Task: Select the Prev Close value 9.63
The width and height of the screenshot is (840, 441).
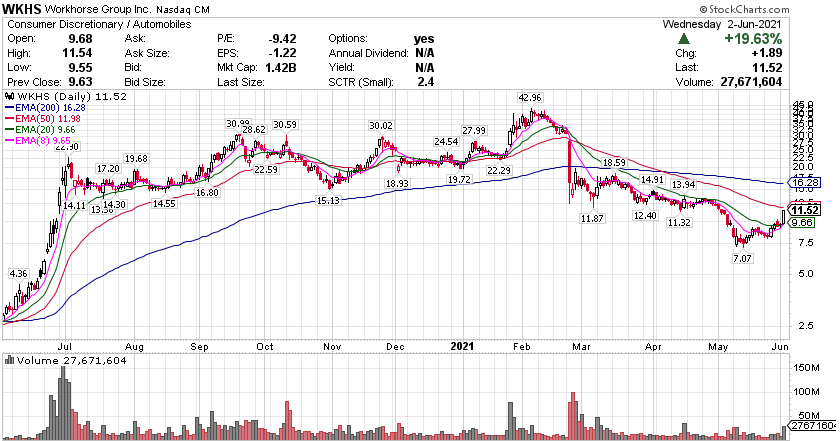Action: click(x=80, y=82)
